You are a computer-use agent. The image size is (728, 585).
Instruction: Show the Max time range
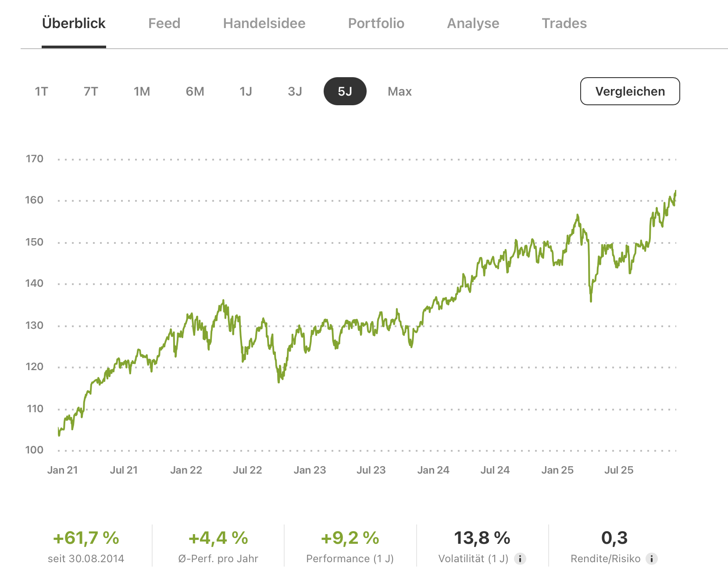coord(400,91)
